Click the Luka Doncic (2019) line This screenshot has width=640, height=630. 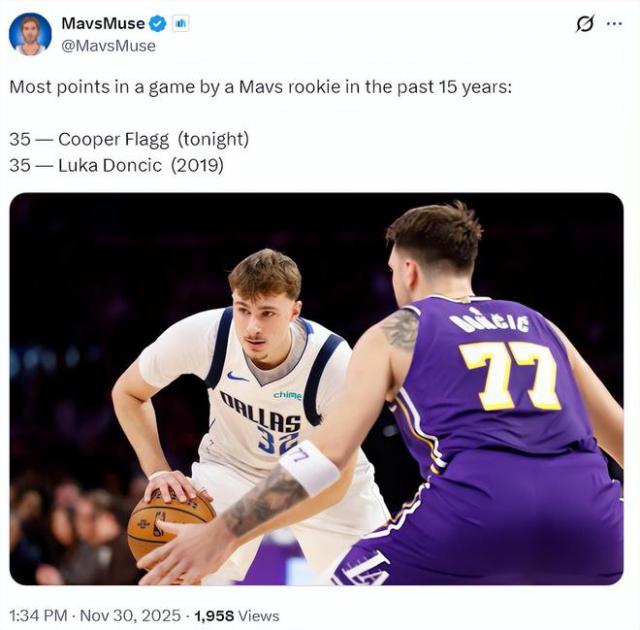116,166
